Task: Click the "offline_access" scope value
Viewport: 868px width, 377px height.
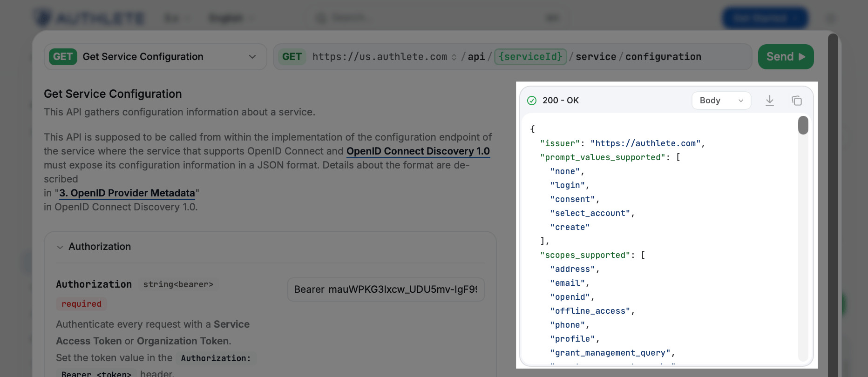Action: (590, 311)
